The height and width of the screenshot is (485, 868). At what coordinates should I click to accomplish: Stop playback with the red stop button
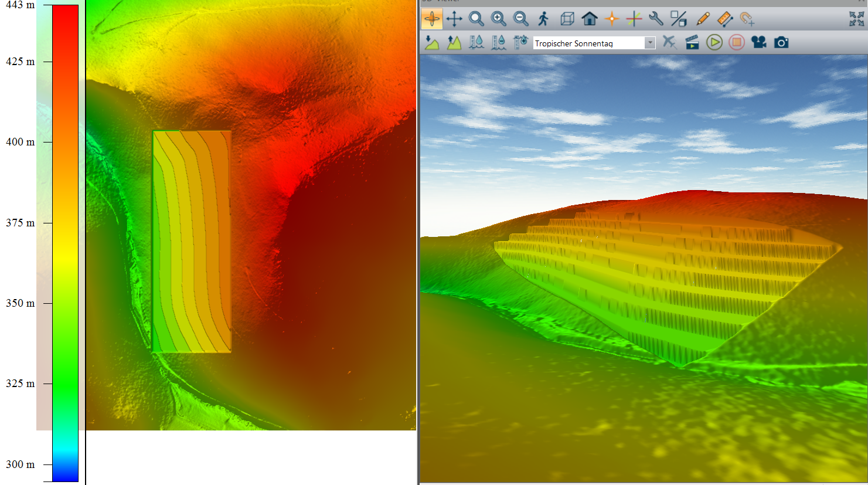point(737,42)
